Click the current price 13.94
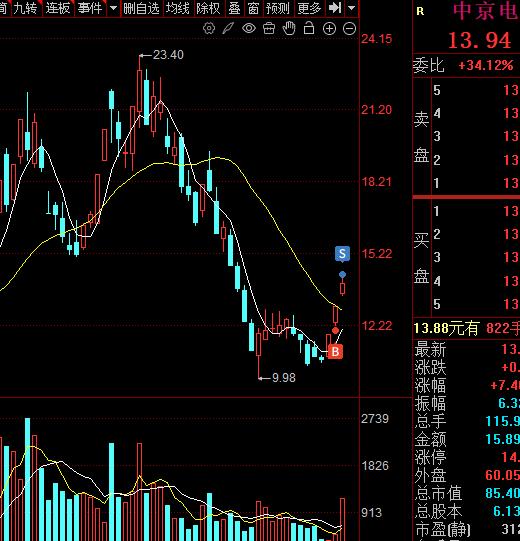Viewport: 520px width, 541px height. click(479, 40)
